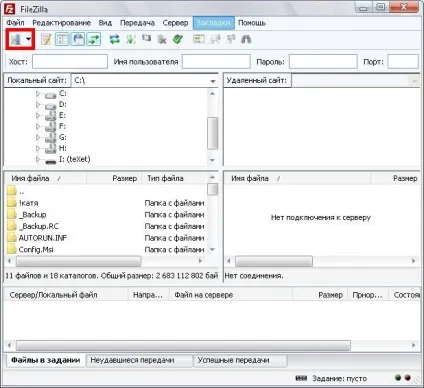Open the Передача menu
The height and width of the screenshot is (388, 424).
[x=137, y=23]
